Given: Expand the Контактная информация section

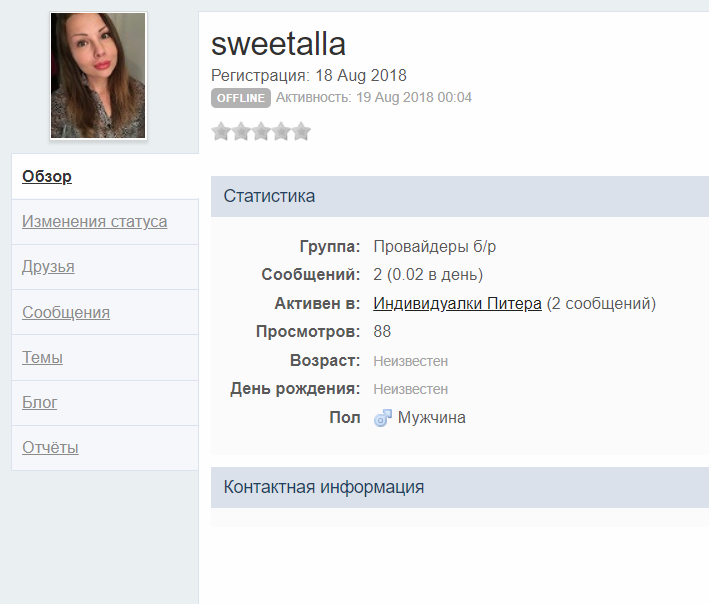Looking at the screenshot, I should (x=323, y=487).
